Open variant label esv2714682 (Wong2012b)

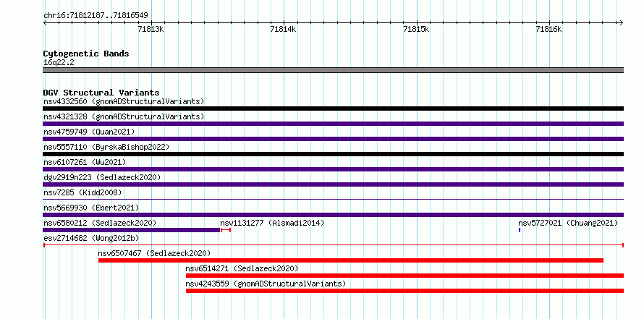pos(91,238)
